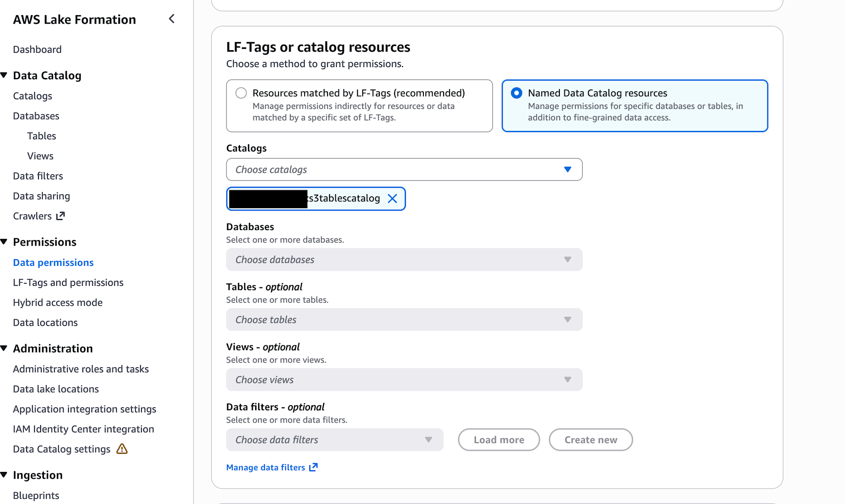
Task: Select Named Data Catalog resources radio
Action: [x=516, y=93]
